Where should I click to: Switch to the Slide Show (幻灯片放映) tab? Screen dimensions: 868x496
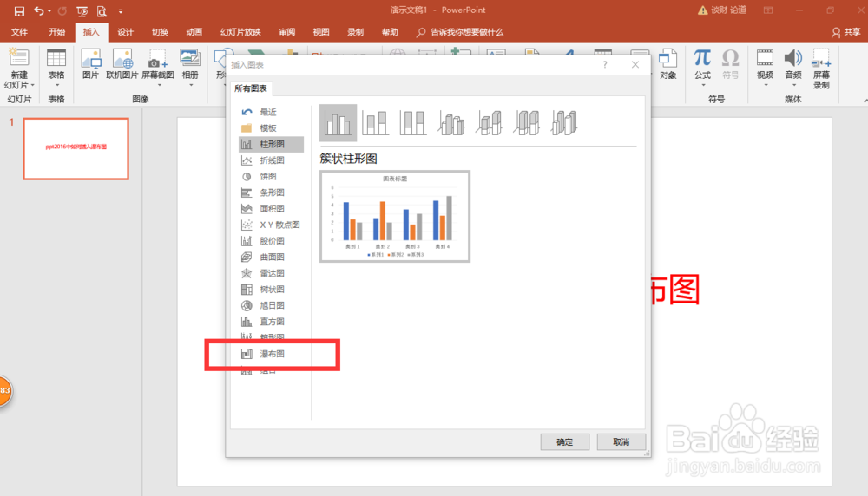point(240,32)
